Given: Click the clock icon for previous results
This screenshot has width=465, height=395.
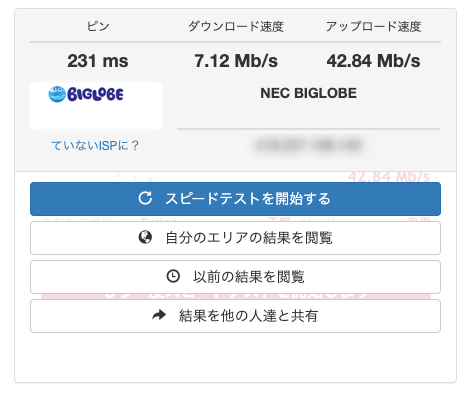Looking at the screenshot, I should pos(173,276).
